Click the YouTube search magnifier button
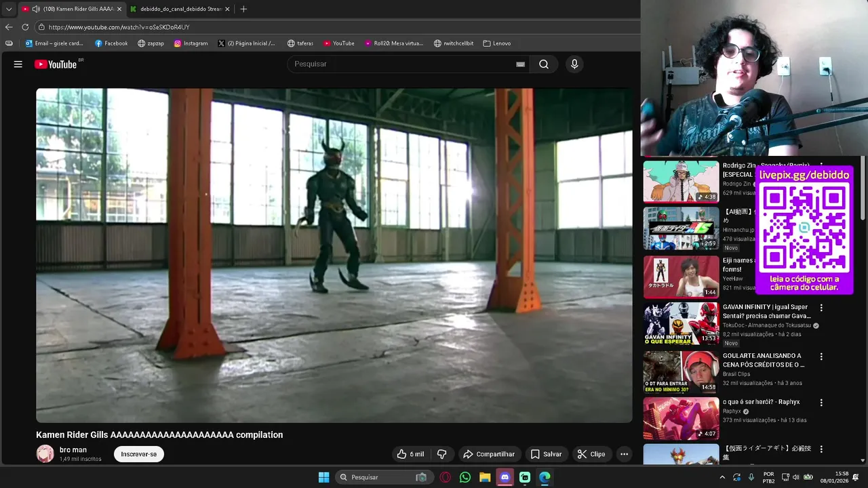868x488 pixels. pos(544,64)
